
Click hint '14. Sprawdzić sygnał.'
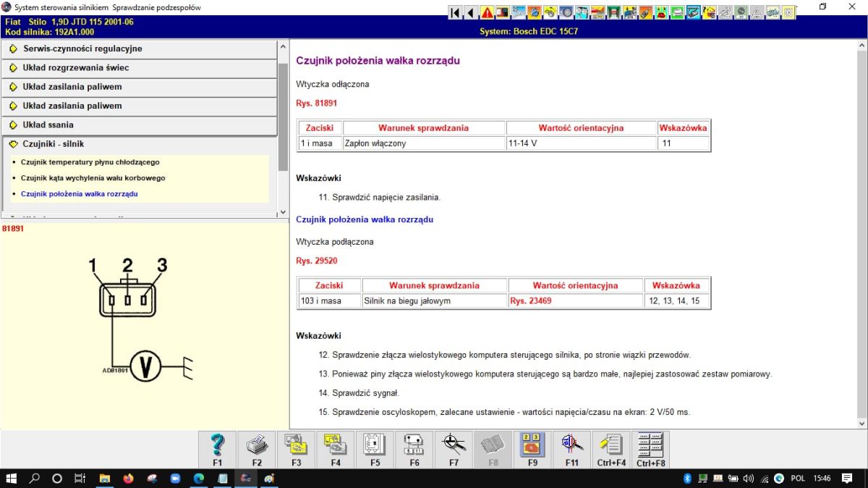click(x=359, y=393)
